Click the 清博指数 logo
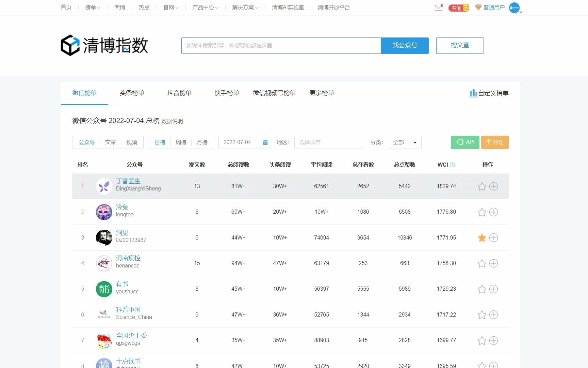 pyautogui.click(x=104, y=45)
